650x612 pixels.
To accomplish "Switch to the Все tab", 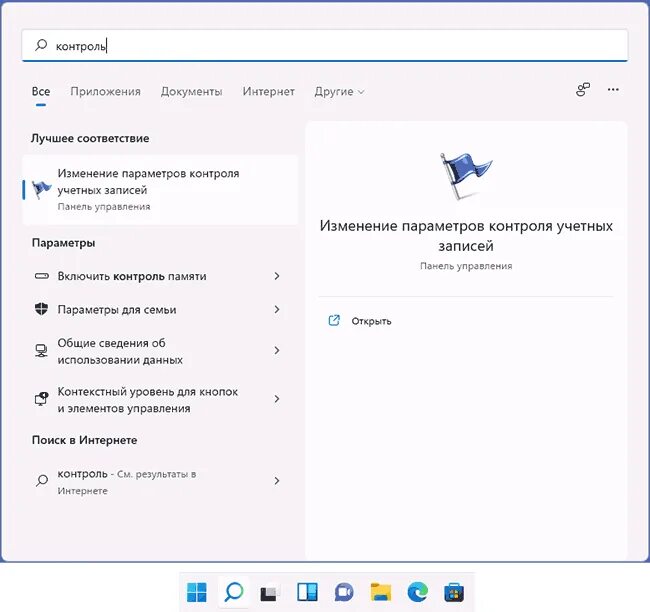I will pos(41,91).
